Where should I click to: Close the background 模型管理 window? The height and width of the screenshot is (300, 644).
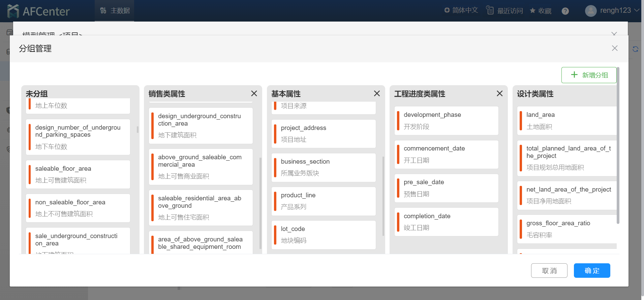[x=614, y=34]
